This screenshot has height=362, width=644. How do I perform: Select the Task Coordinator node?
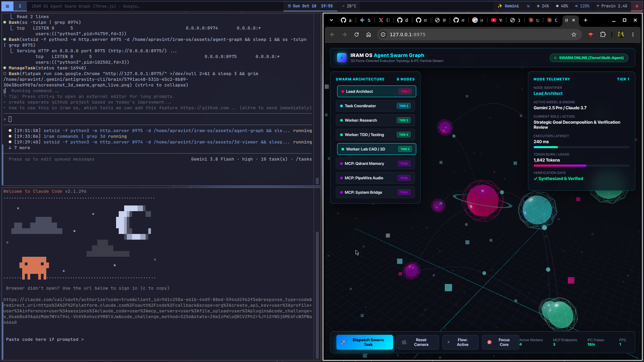coord(375,106)
